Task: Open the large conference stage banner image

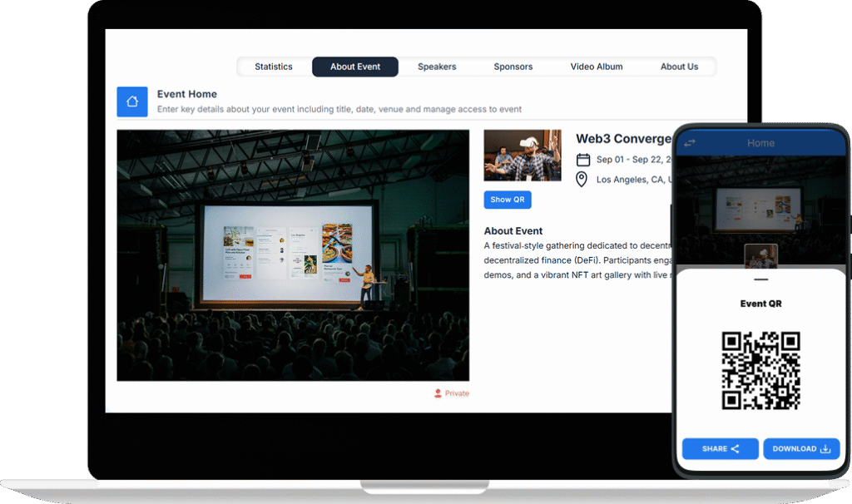Action: pos(293,255)
